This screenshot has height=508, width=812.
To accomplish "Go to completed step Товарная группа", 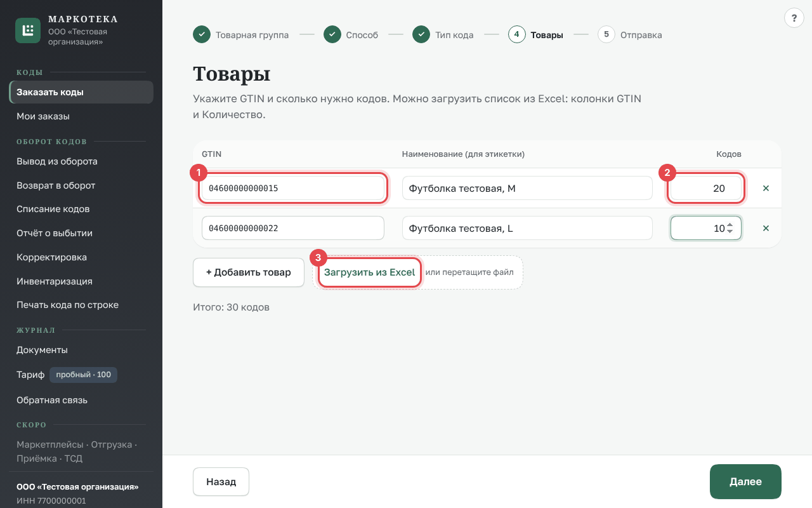I will (241, 35).
